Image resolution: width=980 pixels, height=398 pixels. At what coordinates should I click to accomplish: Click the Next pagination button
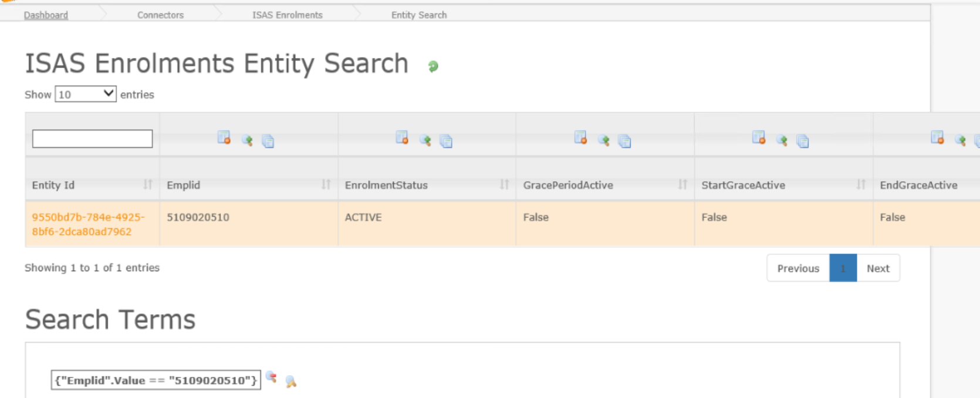(878, 268)
